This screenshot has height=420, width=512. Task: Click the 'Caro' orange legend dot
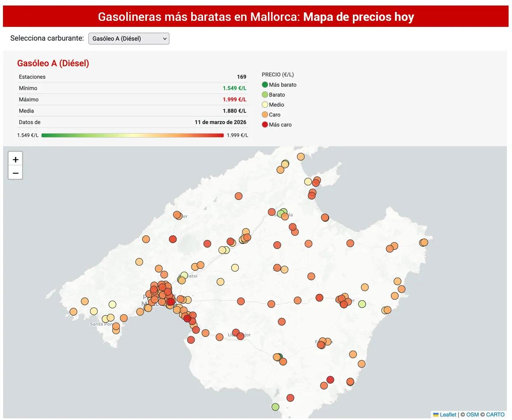[265, 115]
